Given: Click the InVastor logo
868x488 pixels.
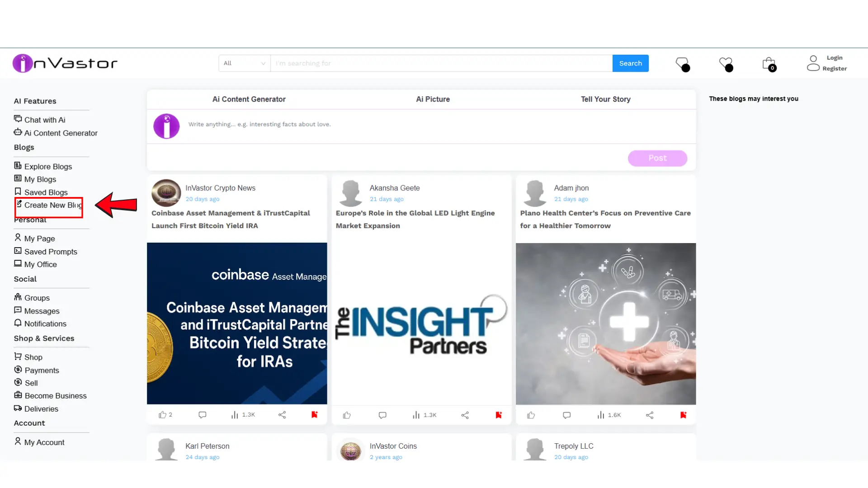Looking at the screenshot, I should (65, 63).
